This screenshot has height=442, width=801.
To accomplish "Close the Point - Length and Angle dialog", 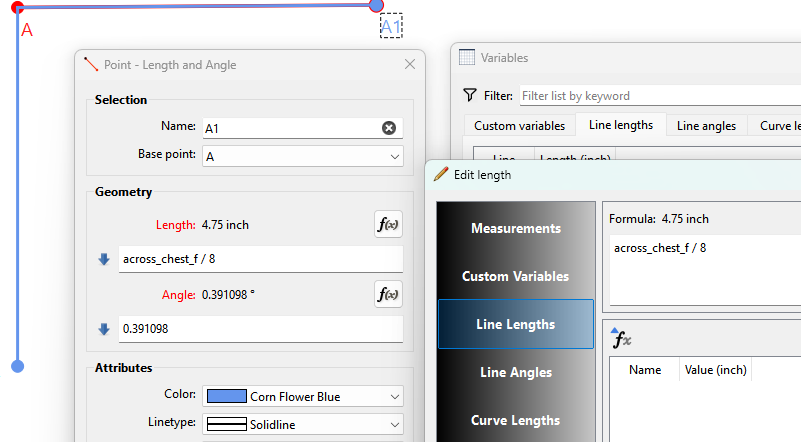I will [409, 65].
